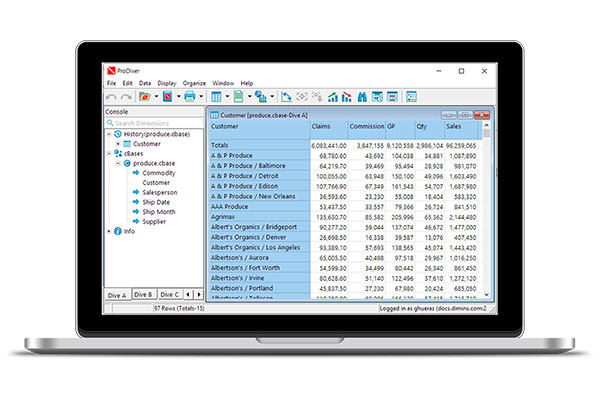Open dropdown arrow next to Save icon
The image size is (600, 400).
[178, 96]
